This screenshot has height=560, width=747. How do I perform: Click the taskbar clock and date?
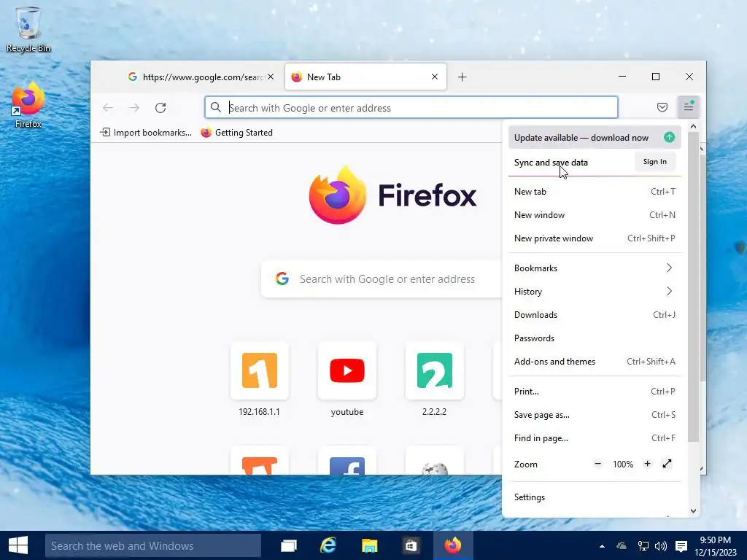point(715,545)
